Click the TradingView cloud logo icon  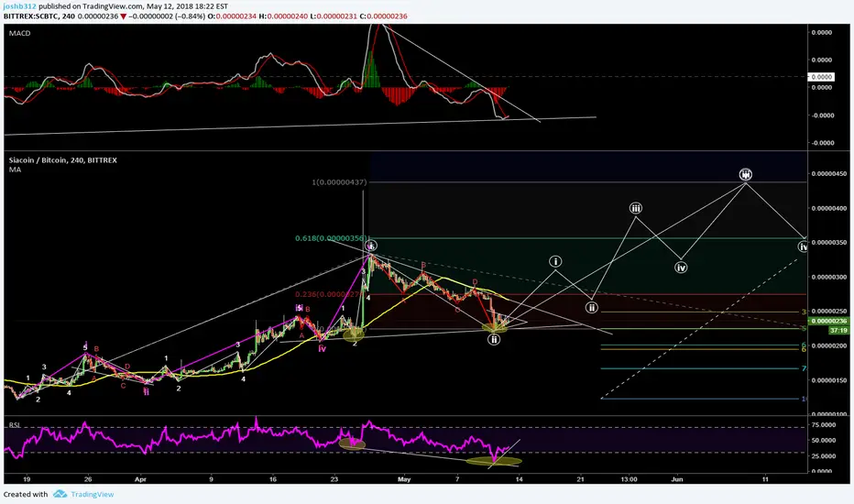pyautogui.click(x=60, y=494)
